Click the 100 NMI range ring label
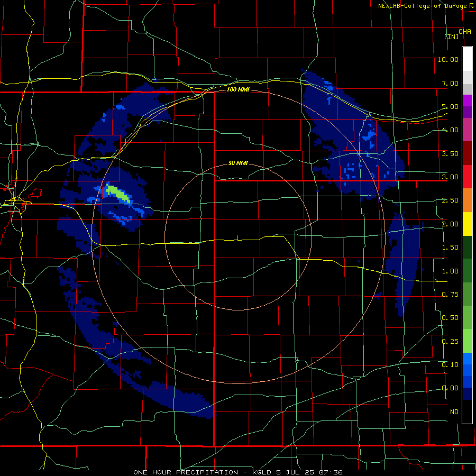Viewport: 476px width, 476px height. [238, 89]
